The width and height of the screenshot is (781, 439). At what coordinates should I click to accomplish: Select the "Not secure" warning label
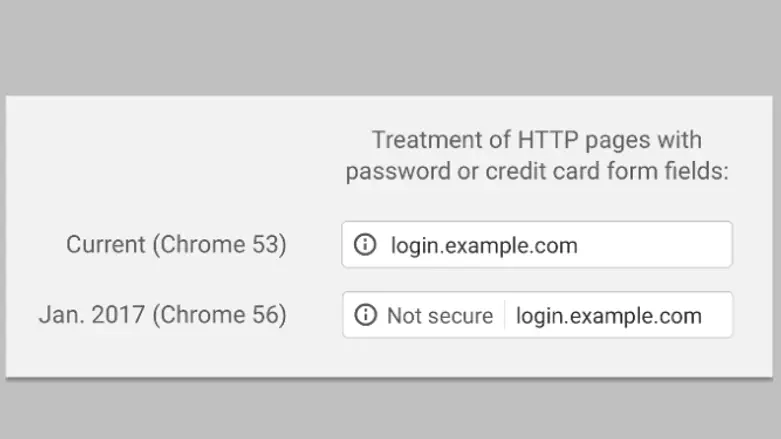(440, 316)
